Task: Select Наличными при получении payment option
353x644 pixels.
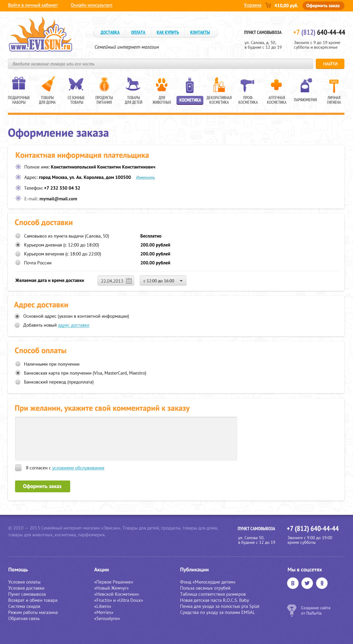Action: [x=18, y=364]
